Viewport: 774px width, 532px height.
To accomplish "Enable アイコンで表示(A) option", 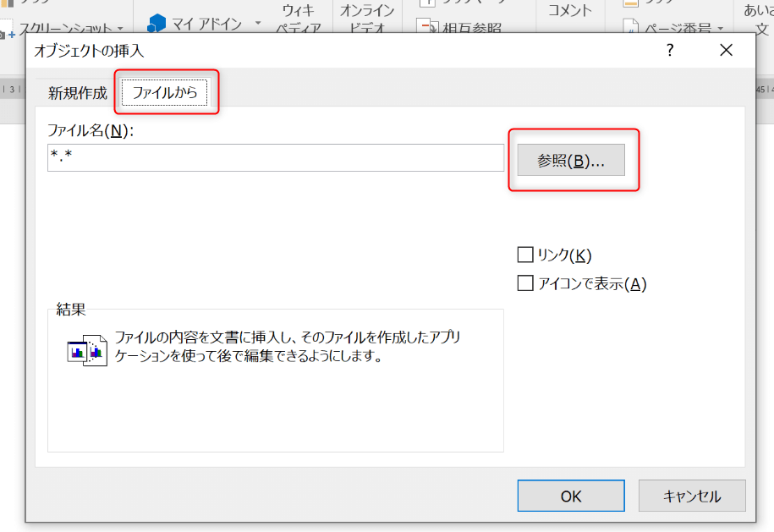I will click(x=524, y=283).
